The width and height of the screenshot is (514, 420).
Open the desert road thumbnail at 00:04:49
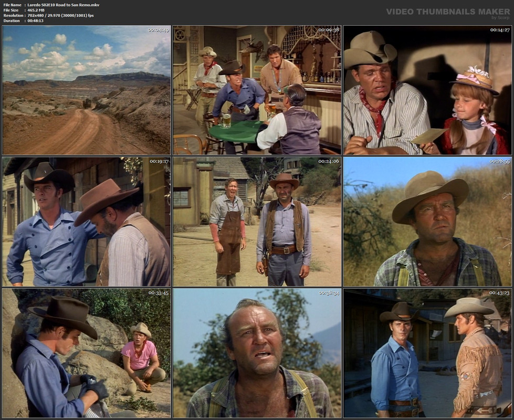pos(87,90)
